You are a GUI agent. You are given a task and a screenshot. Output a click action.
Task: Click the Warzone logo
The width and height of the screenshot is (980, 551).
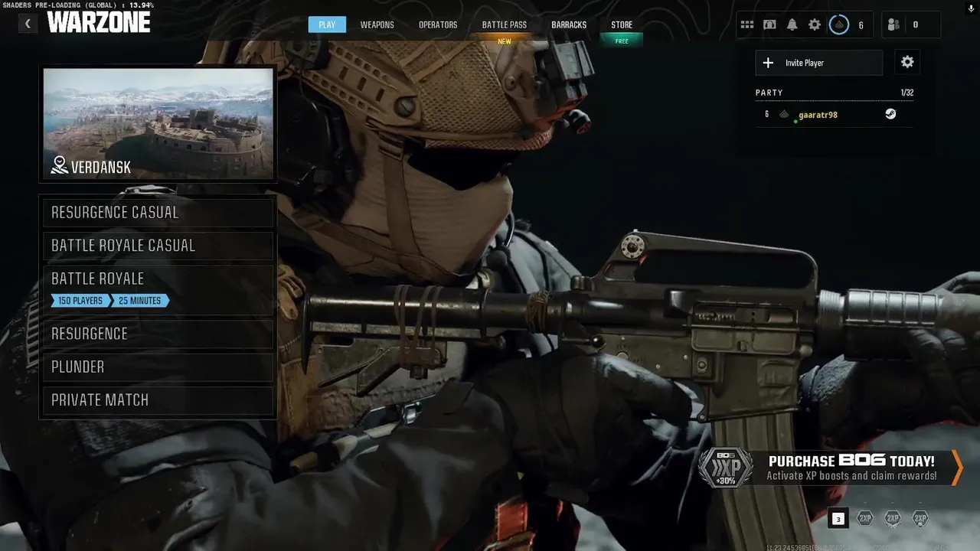[x=99, y=22]
